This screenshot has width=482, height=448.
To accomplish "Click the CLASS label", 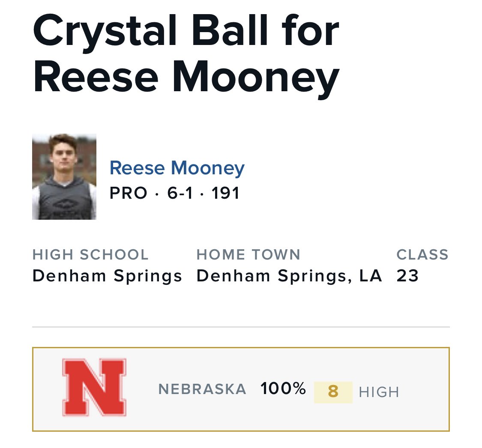I will [x=422, y=254].
